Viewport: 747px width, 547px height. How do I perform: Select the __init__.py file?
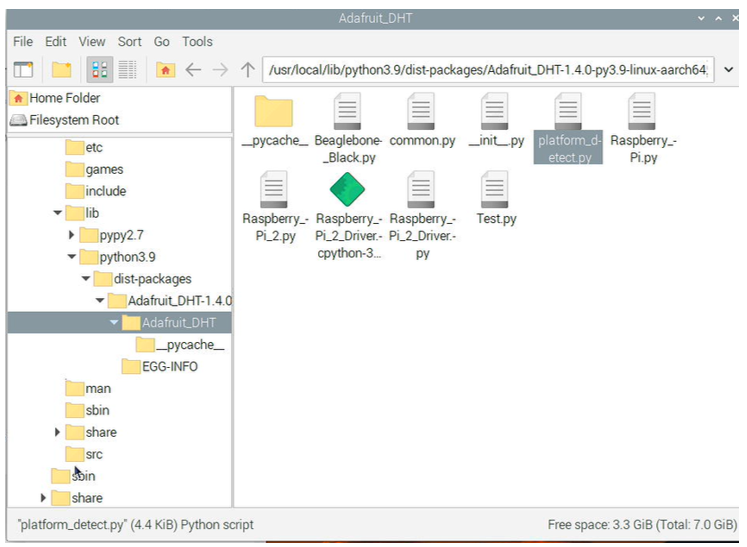tap(495, 120)
